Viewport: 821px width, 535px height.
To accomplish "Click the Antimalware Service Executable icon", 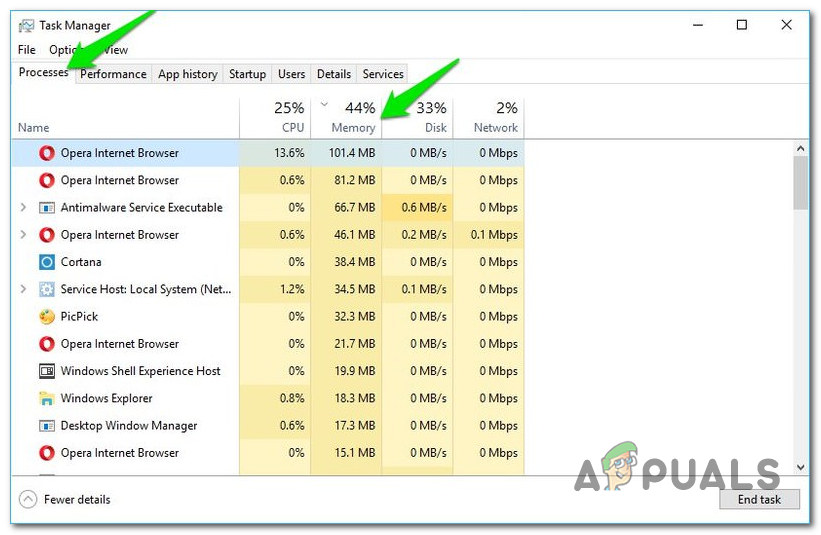I will coord(47,208).
